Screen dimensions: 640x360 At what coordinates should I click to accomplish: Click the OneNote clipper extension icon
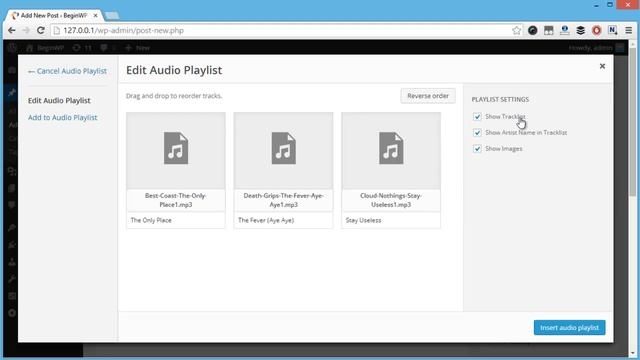tap(612, 31)
